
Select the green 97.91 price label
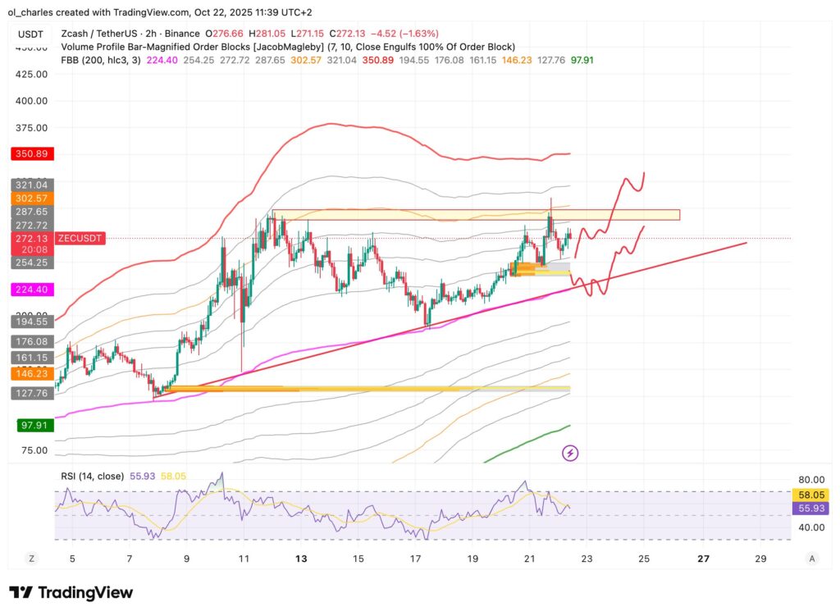(30, 425)
